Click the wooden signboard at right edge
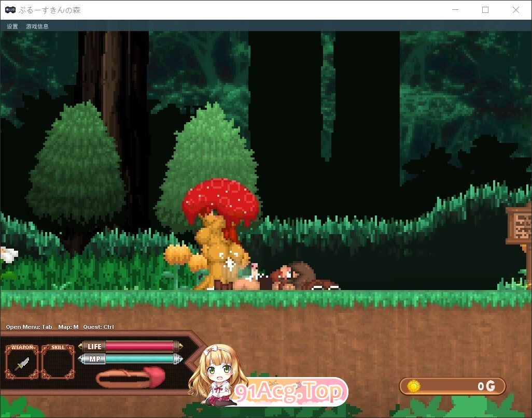The width and height of the screenshot is (532, 418). tap(520, 225)
